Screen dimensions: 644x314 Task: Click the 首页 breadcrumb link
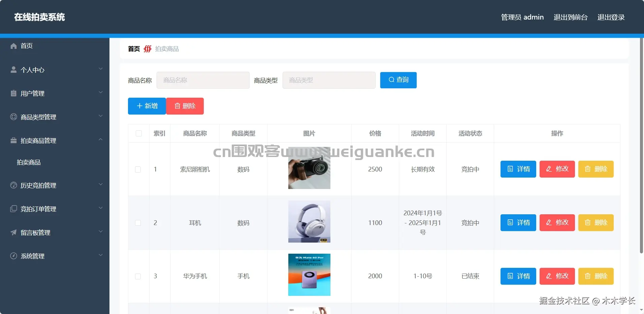[134, 49]
